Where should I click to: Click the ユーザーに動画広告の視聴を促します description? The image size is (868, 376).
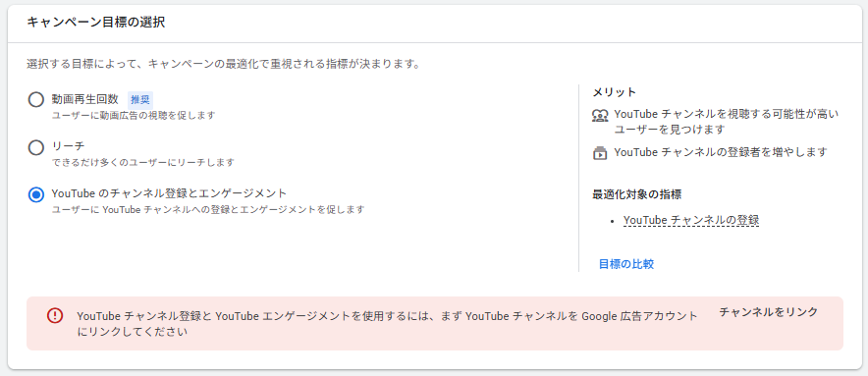coord(134,115)
